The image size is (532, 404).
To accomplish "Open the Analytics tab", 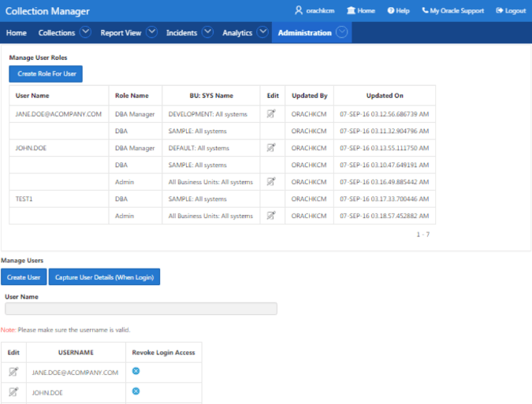I will coord(237,33).
